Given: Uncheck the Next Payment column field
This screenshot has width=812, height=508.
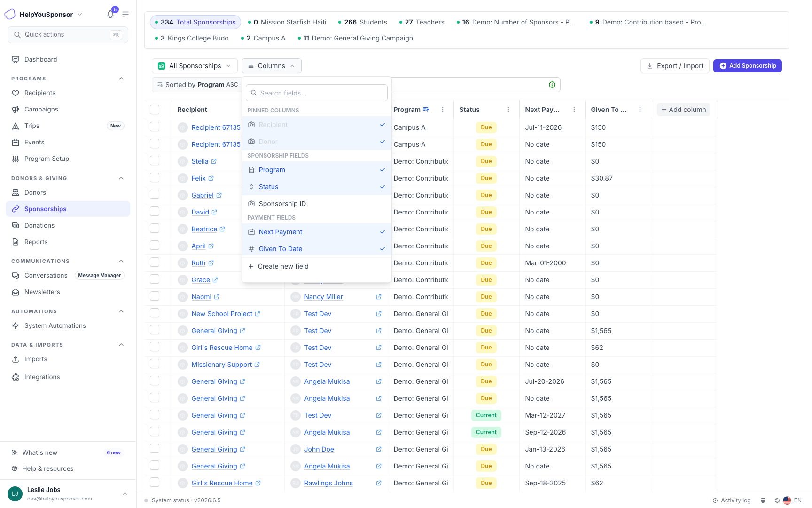Looking at the screenshot, I should coord(317,232).
